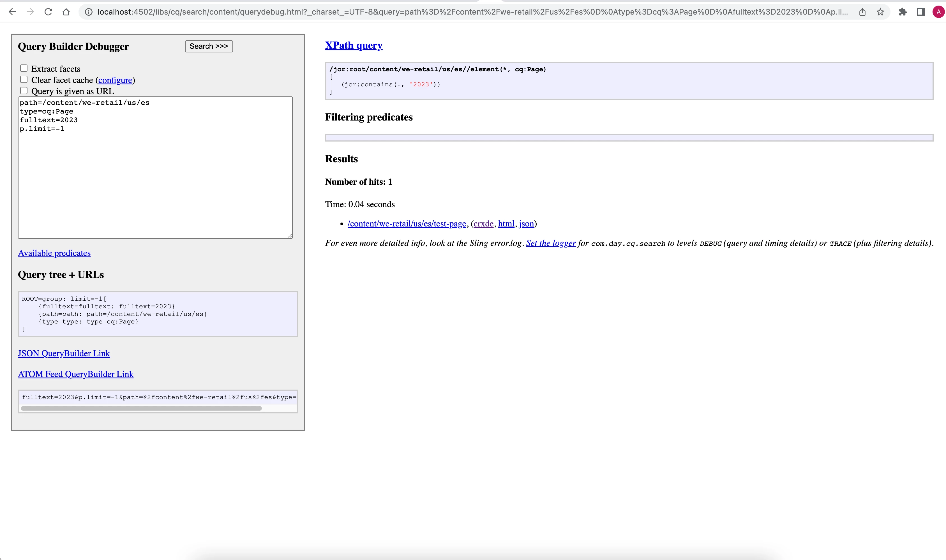Open the crxde link for test-page

click(x=483, y=224)
